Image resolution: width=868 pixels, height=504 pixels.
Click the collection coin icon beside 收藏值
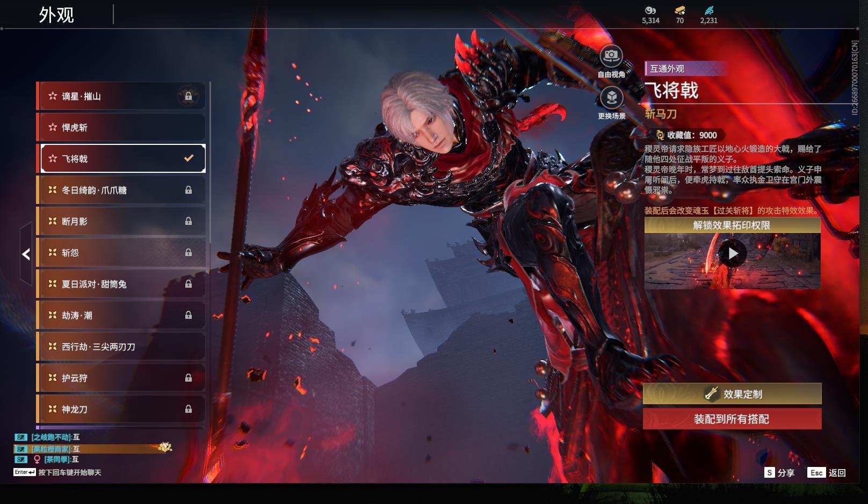660,135
